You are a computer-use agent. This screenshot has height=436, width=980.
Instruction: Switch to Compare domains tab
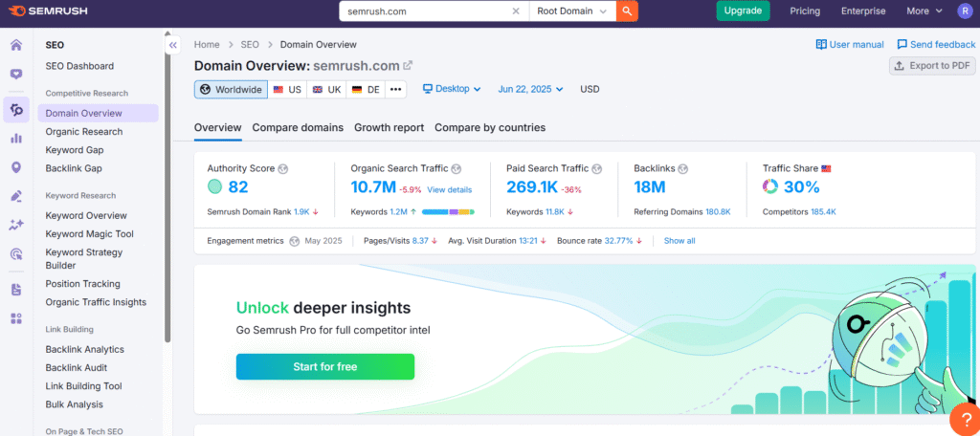click(x=298, y=127)
